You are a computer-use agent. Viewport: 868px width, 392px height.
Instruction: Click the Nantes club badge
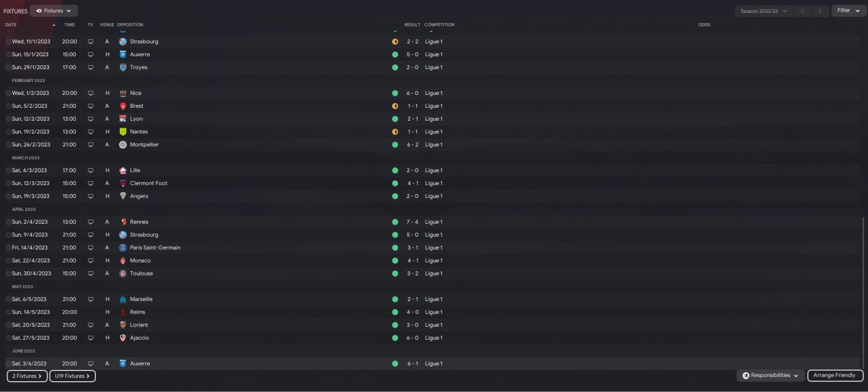click(x=123, y=132)
